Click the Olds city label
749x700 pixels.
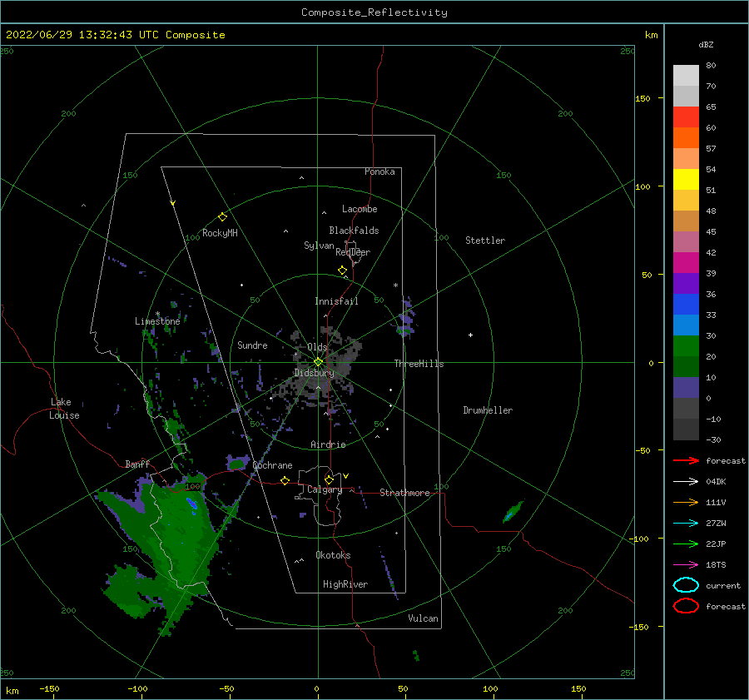coord(317,347)
